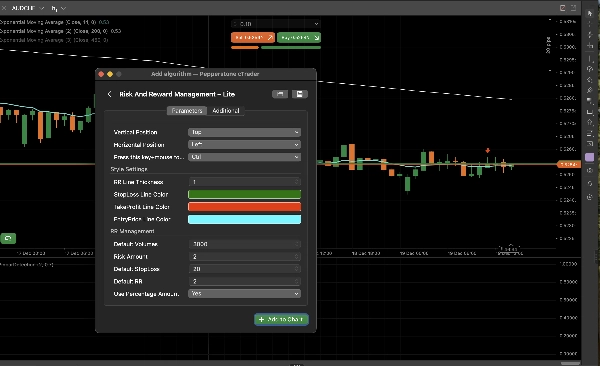Click the Add to Chart button
The height and width of the screenshot is (366, 600).
281,319
